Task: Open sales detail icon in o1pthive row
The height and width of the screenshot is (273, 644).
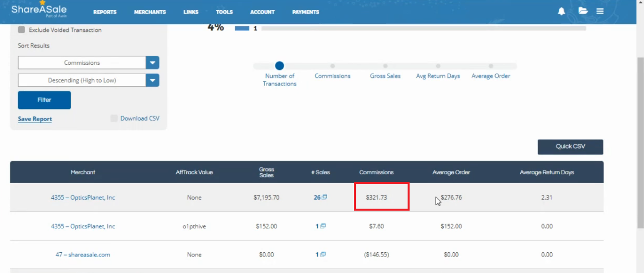Action: click(x=323, y=226)
